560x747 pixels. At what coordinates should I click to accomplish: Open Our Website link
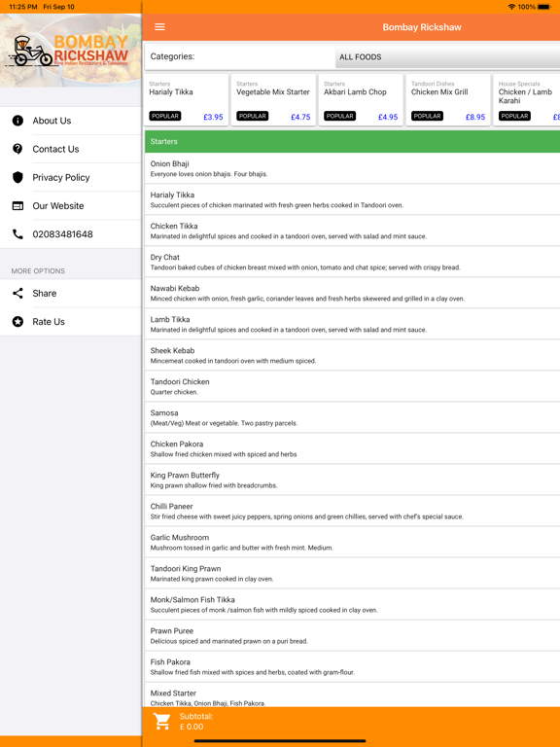70,206
